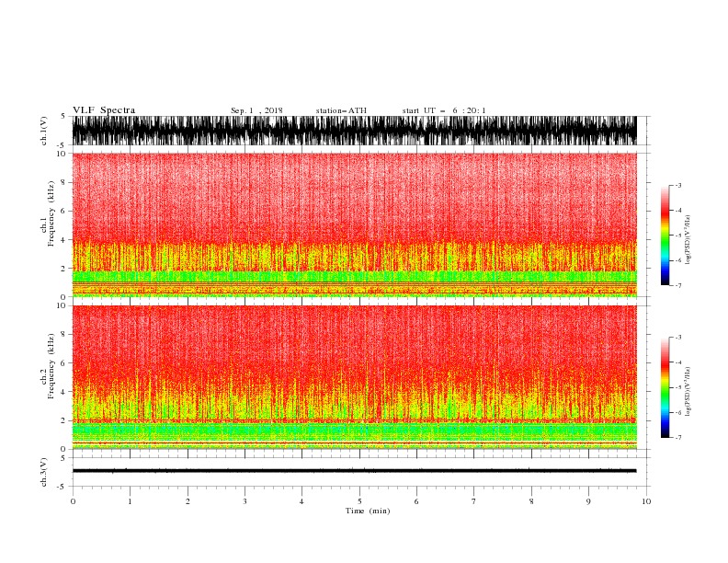Click the 'log(PSD)(V²/Hz)' label beside ch.2 color bar
Screen dimensions: 728x563
point(688,392)
